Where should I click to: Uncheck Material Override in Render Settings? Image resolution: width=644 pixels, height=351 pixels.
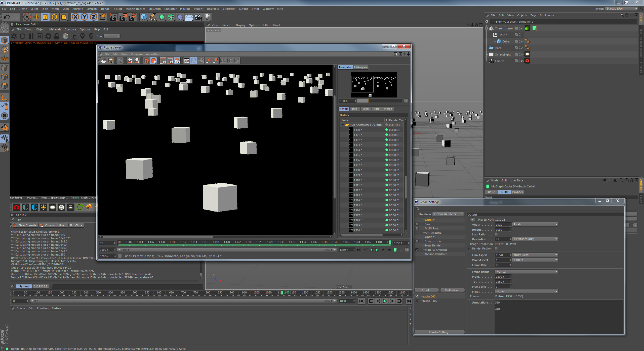417,249
